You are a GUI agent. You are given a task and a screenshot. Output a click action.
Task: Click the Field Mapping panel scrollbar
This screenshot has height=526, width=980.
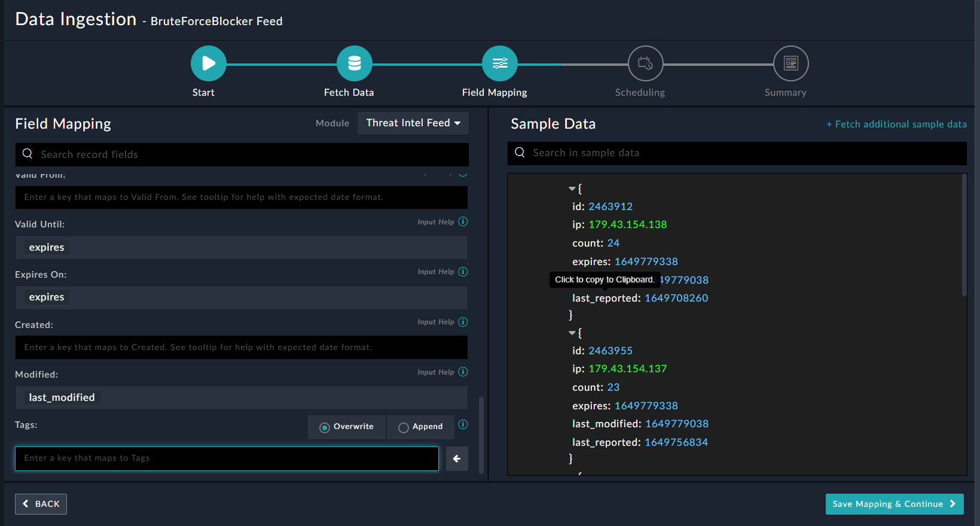click(481, 434)
